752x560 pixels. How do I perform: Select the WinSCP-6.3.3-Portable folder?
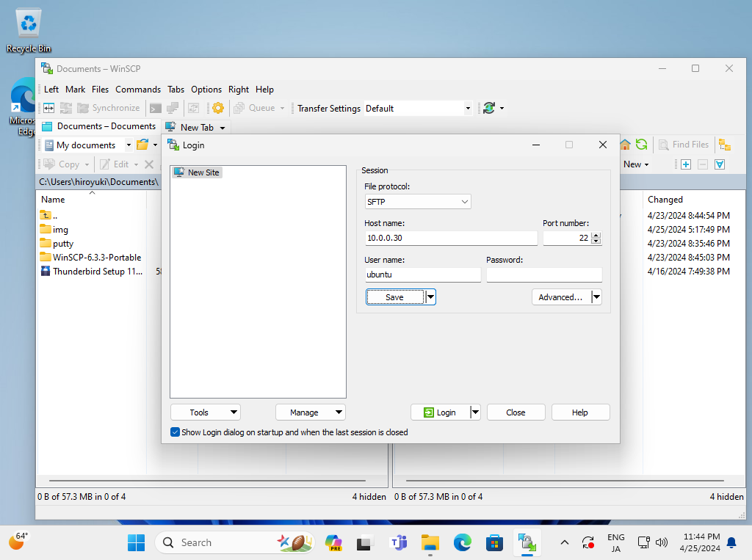pyautogui.click(x=90, y=258)
